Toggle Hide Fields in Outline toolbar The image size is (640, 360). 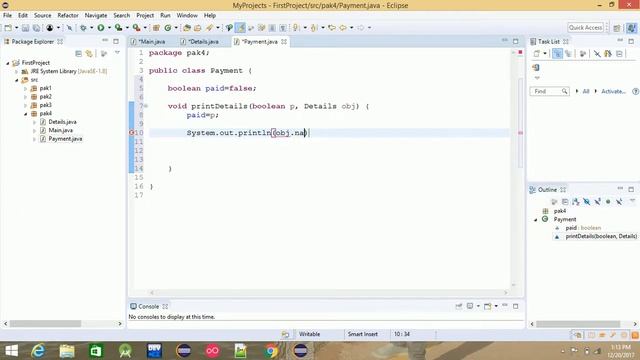(587, 201)
